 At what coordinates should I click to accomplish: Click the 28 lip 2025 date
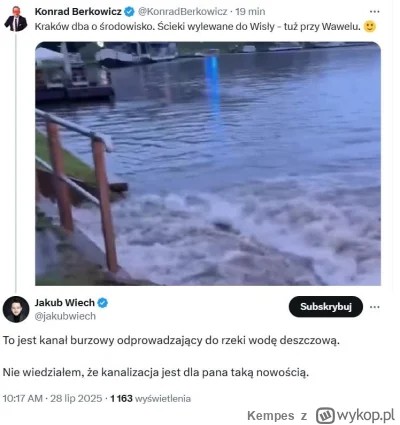coord(76,399)
